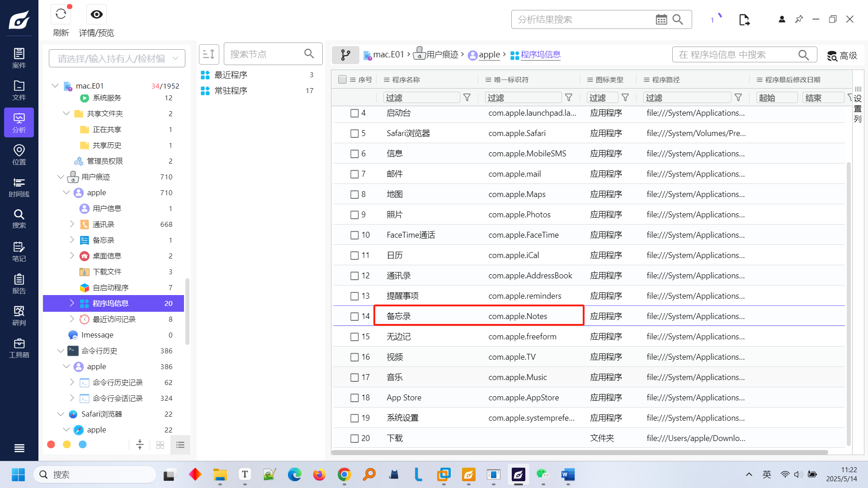Open the 请选择/输入持有人/检材编 dropdown
This screenshot has height=488, width=868.
coord(117,58)
